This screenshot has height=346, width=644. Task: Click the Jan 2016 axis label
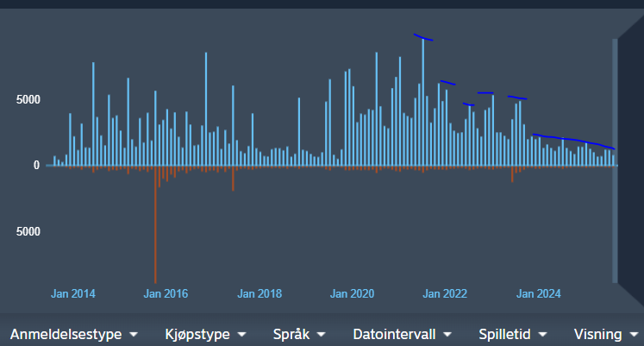tap(166, 294)
